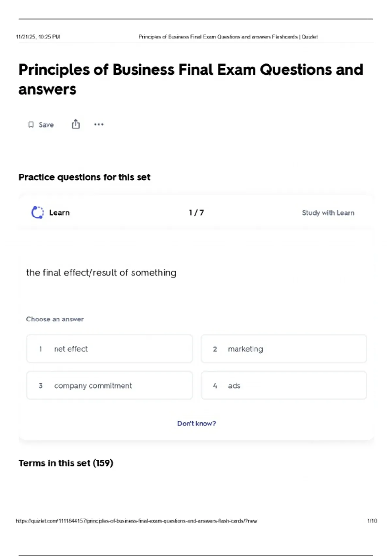Choose the 'marketing' answer option
The height and width of the screenshot is (556, 392).
(284, 349)
